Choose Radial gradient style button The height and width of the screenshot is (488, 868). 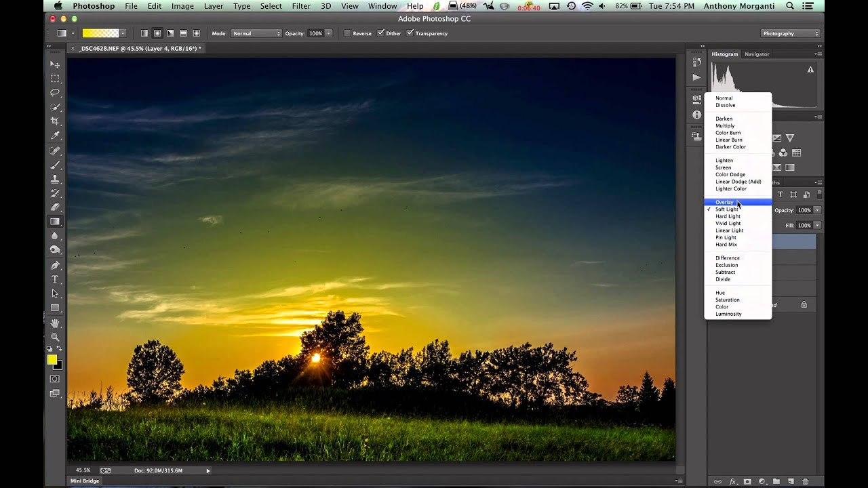point(157,33)
